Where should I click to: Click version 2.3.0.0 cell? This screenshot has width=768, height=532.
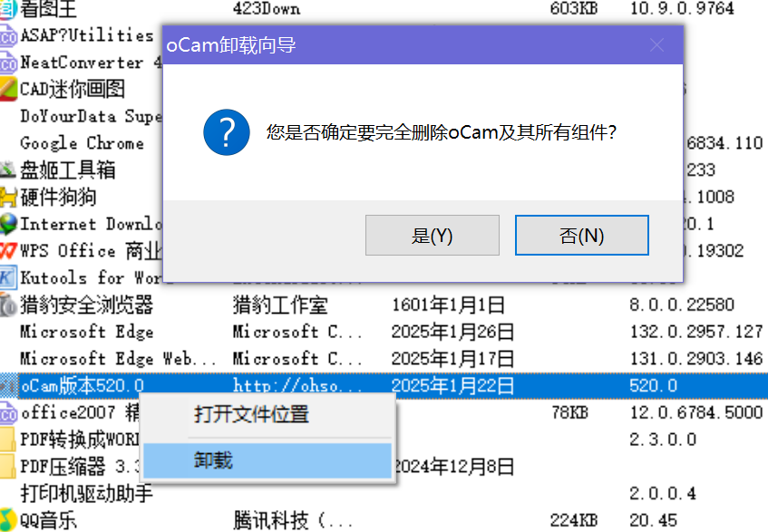(x=663, y=440)
